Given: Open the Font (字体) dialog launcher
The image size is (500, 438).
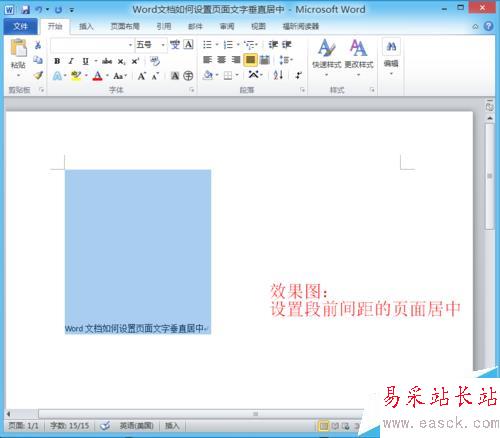Looking at the screenshot, I should click(192, 90).
